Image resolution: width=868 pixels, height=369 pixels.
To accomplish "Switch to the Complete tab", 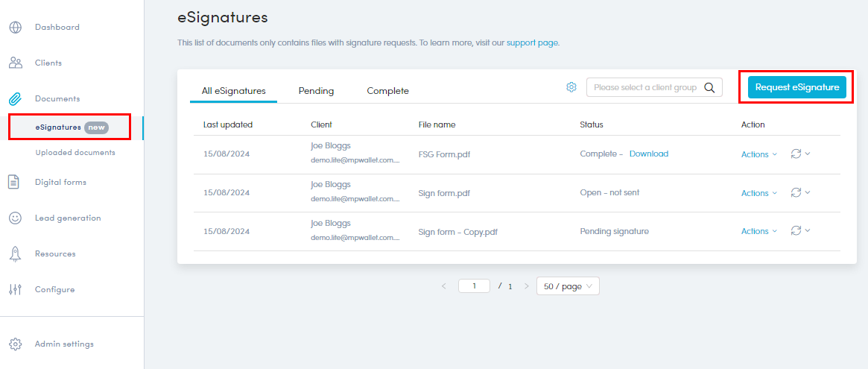I will point(387,91).
